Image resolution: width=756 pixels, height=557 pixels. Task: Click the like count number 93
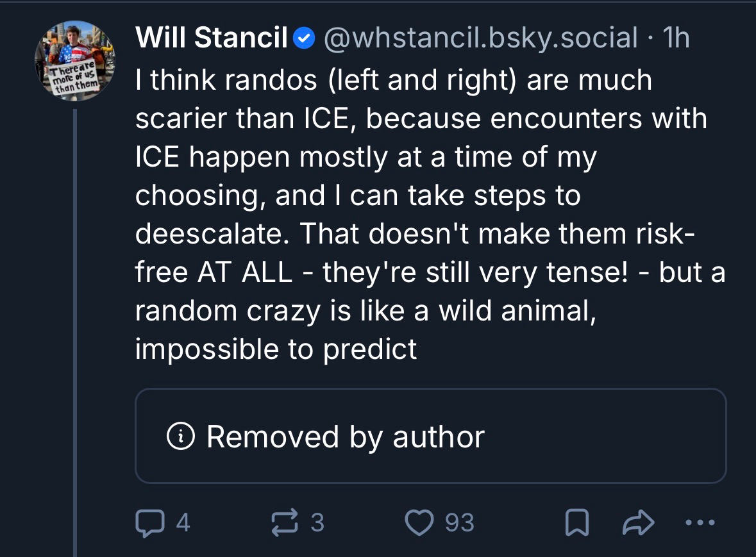click(460, 524)
